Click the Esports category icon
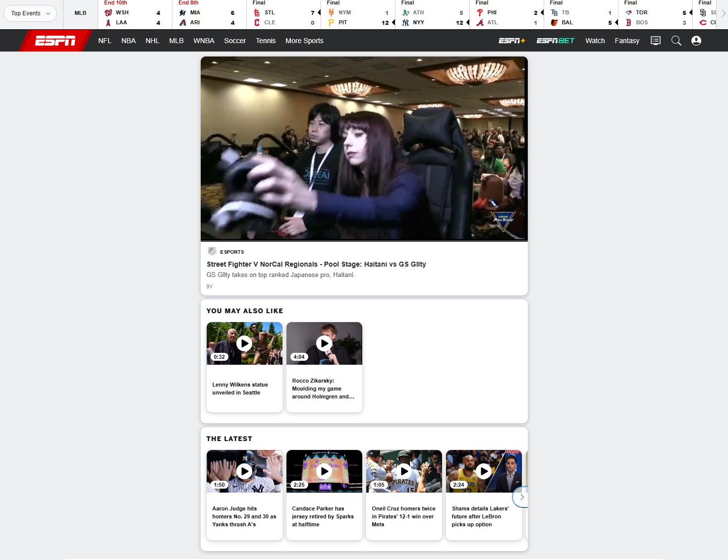Viewport: 728px width, 560px height. [x=212, y=251]
